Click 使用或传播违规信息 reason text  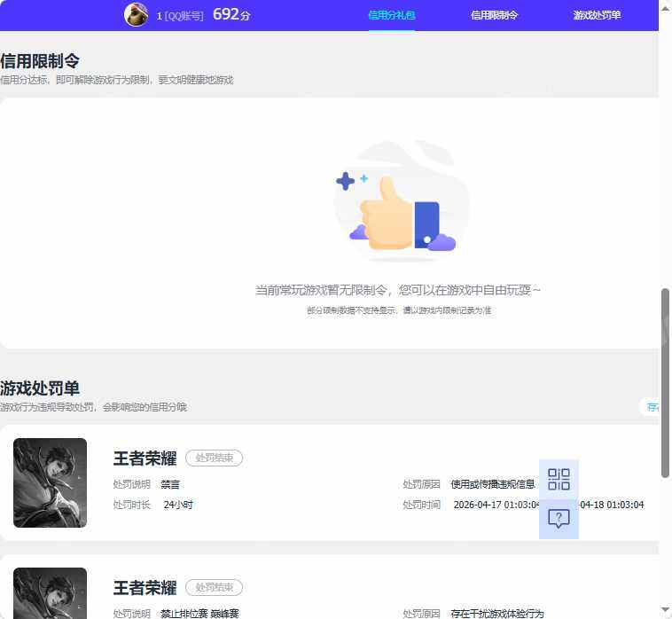(493, 484)
